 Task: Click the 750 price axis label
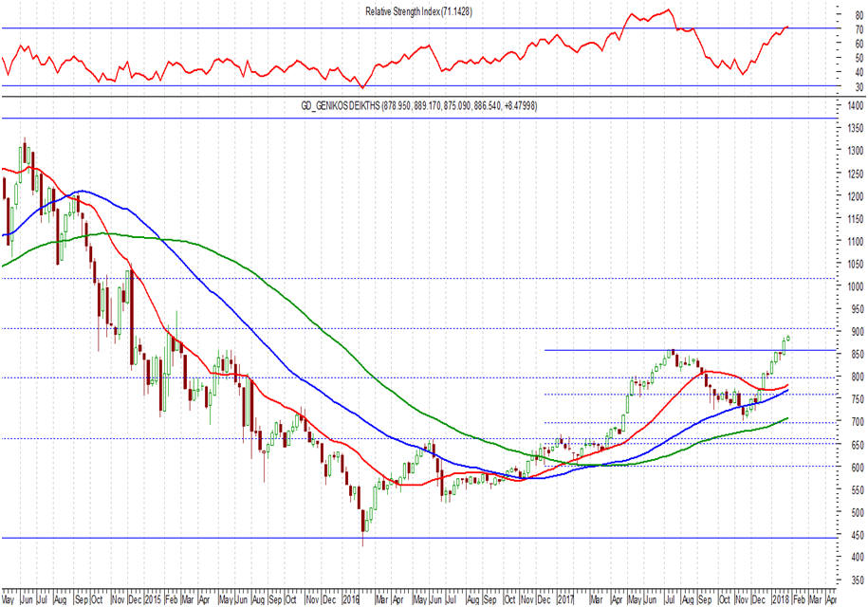pos(858,399)
